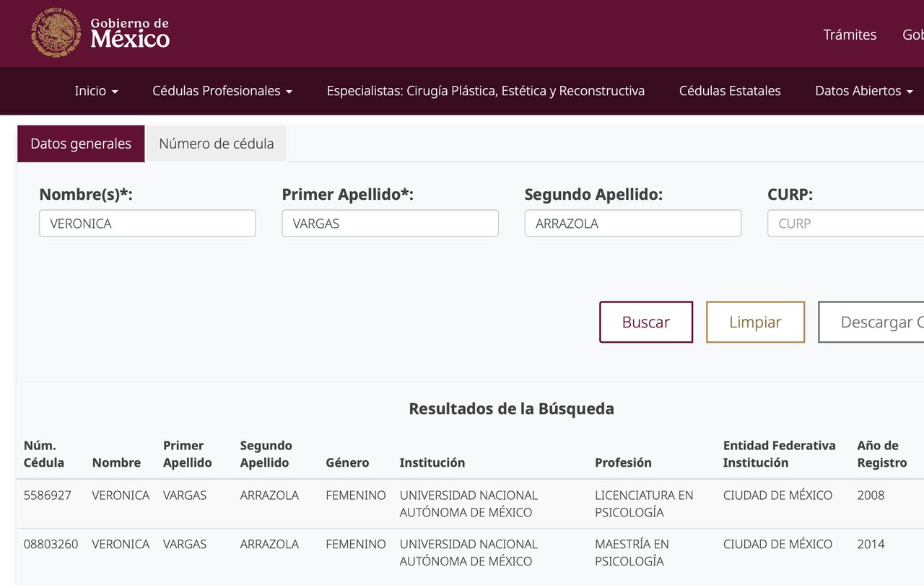Click the Gobierno de México logo
Viewport: 924px width, 585px height.
coord(100,32)
